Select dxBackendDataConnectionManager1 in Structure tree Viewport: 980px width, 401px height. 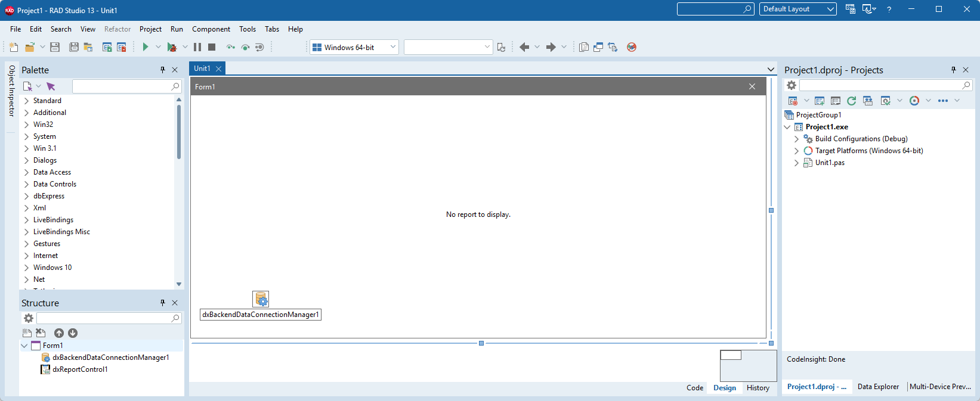click(111, 358)
